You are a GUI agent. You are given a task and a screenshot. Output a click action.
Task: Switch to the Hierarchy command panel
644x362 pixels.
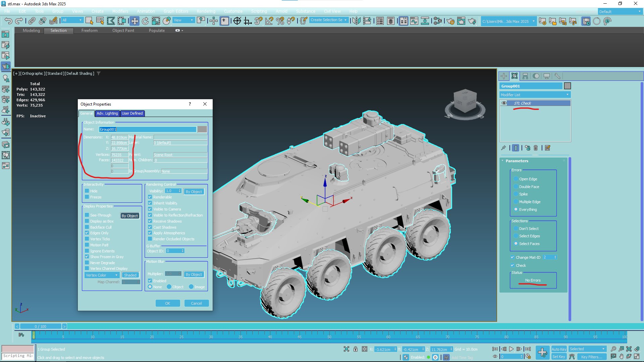pyautogui.click(x=525, y=76)
